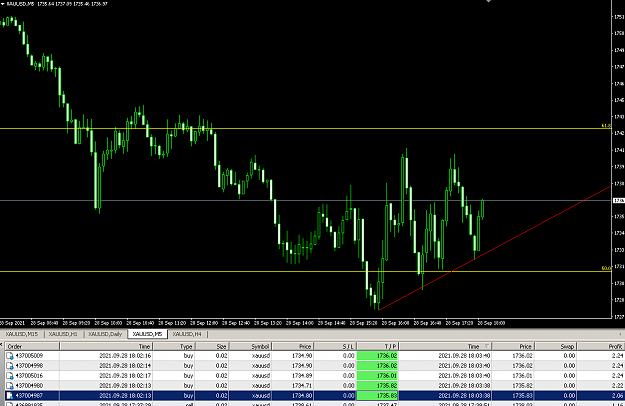Image resolution: width=625 pixels, height=406 pixels.
Task: Click the order icon for order 437004998
Action: [10, 366]
